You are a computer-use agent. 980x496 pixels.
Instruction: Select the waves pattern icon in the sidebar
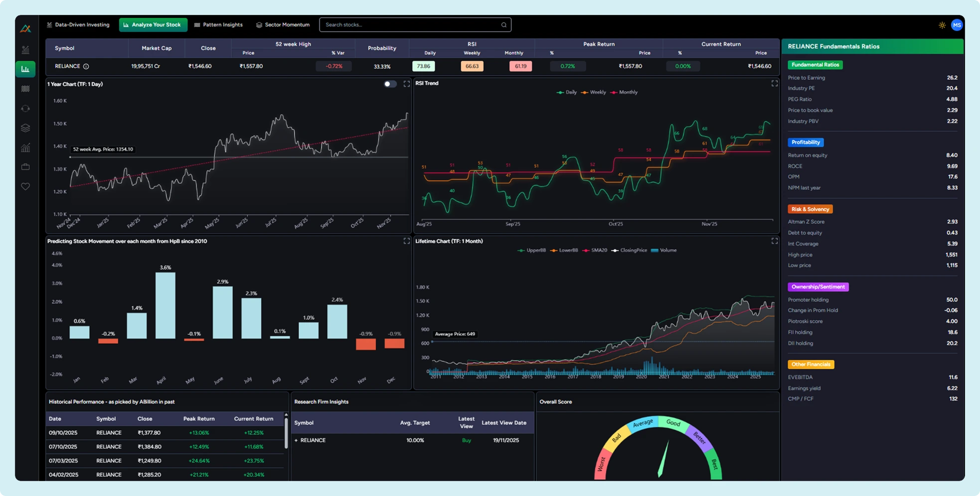point(25,89)
